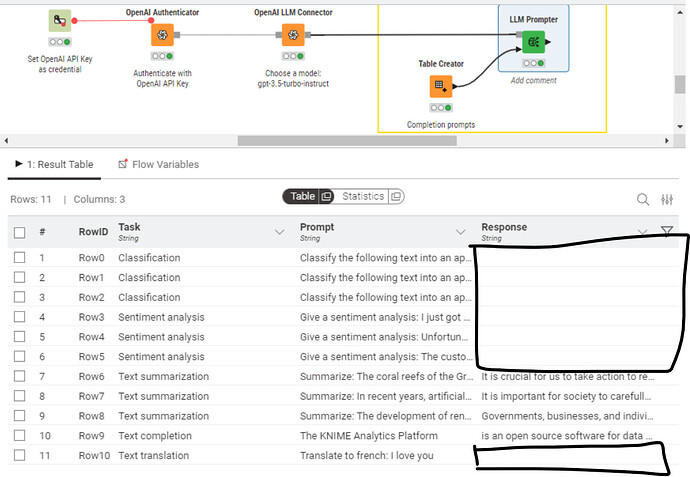Click the '#' column header
Screen dimensions: 690x477
42,232
